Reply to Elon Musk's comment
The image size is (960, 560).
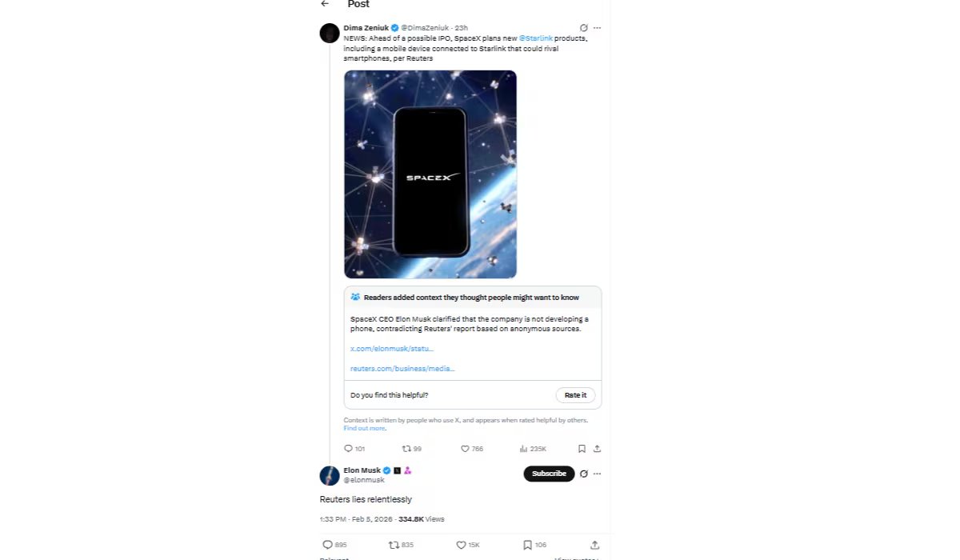(x=330, y=545)
